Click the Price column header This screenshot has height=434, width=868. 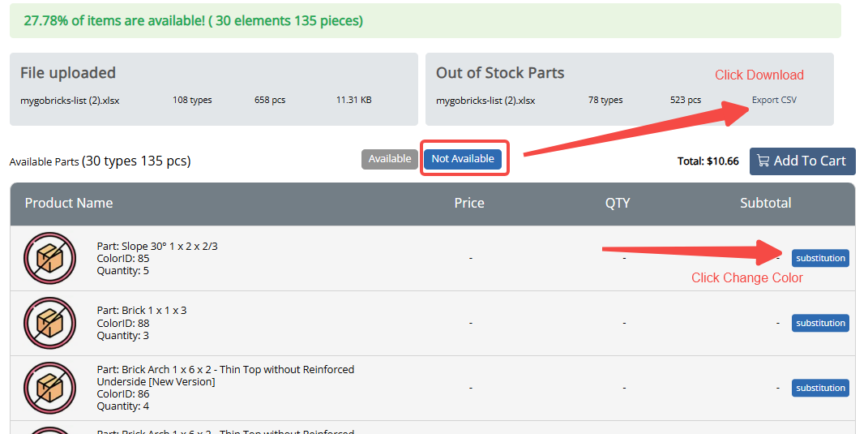tap(469, 203)
